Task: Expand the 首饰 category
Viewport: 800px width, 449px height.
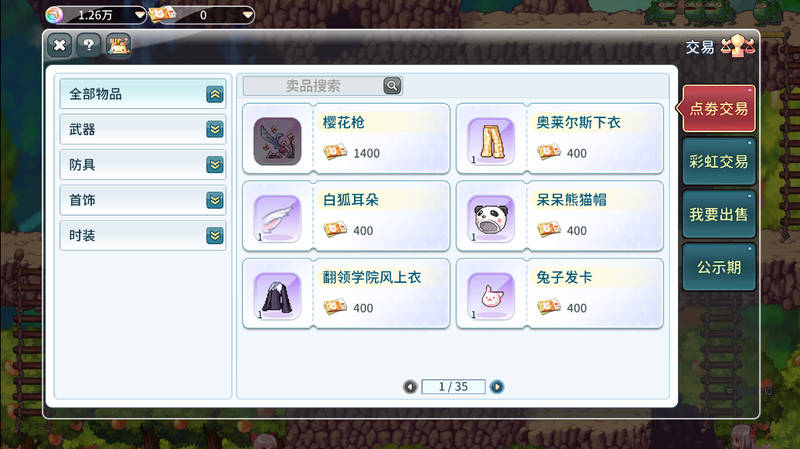Action: (215, 200)
